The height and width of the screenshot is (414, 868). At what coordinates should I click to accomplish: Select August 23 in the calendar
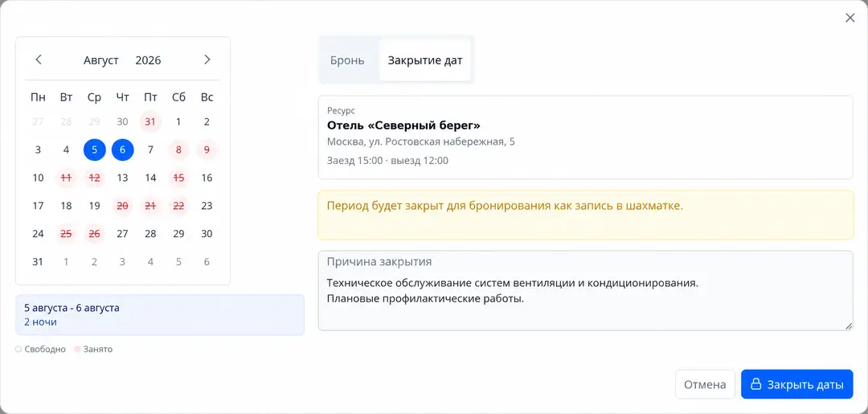[207, 206]
